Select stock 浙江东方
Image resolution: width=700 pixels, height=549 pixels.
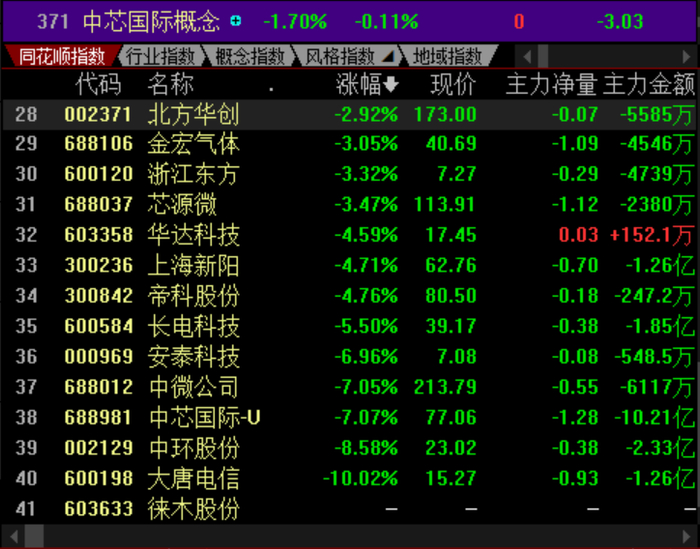click(193, 174)
